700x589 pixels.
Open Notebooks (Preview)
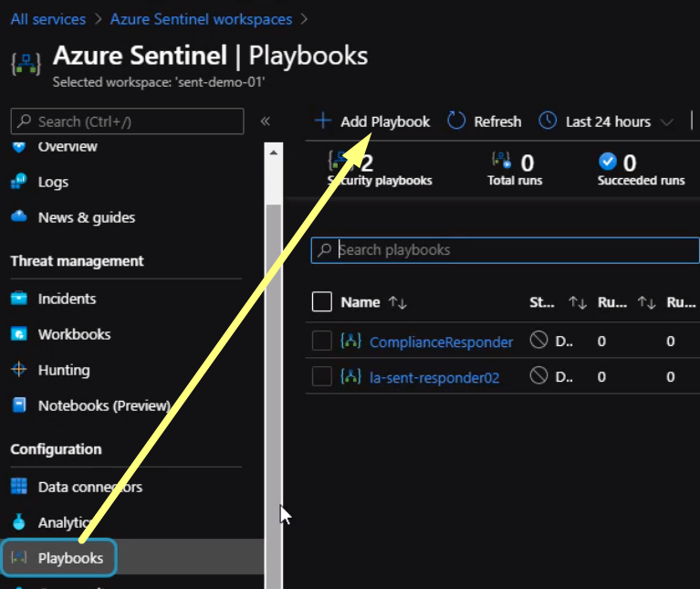(x=104, y=405)
